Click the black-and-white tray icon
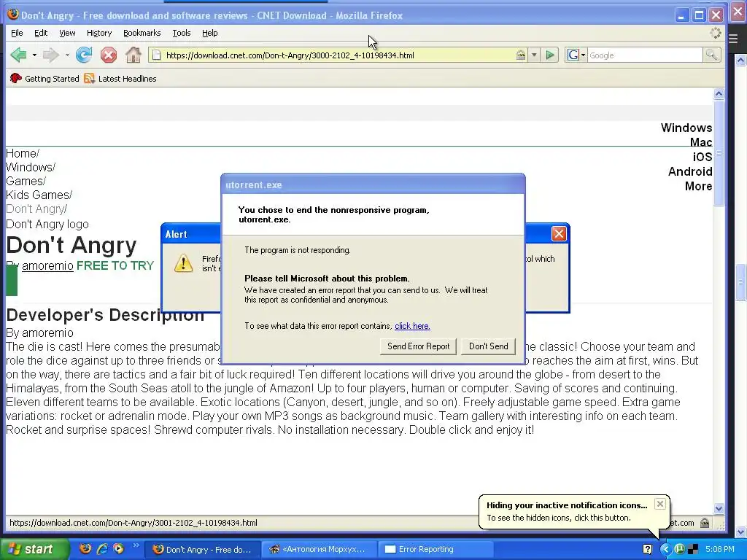Viewport: 747px width, 560px height. click(x=693, y=550)
